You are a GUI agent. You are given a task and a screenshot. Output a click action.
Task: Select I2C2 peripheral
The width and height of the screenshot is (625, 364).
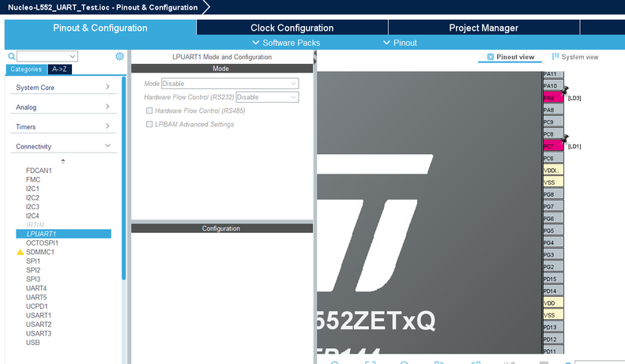pyautogui.click(x=32, y=198)
